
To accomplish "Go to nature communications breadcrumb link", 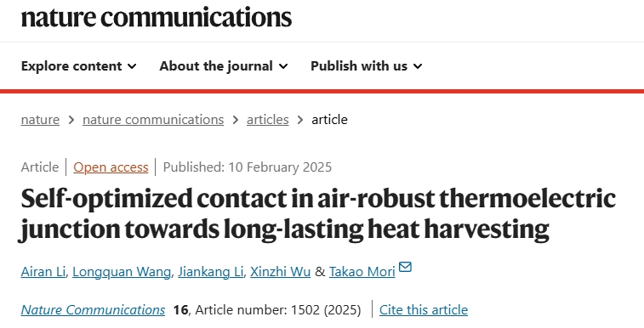I will [153, 120].
